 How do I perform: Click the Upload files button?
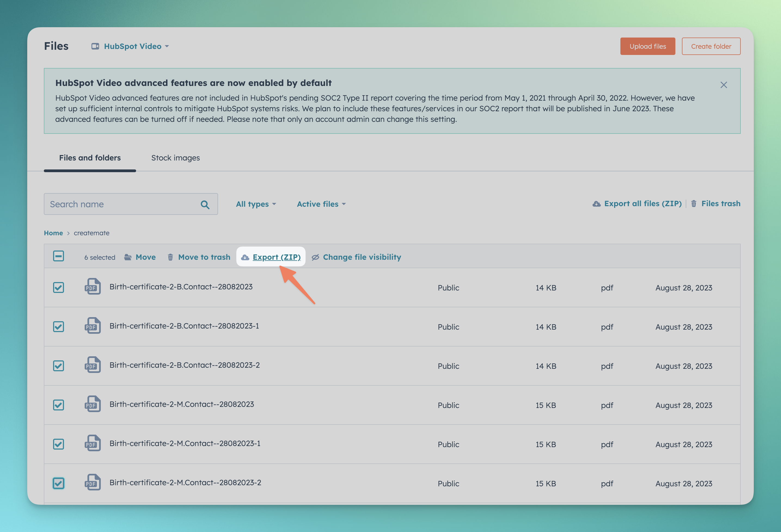coord(648,46)
